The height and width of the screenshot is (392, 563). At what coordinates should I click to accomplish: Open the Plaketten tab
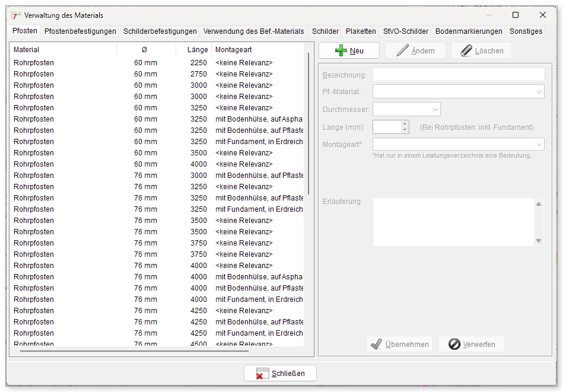361,31
